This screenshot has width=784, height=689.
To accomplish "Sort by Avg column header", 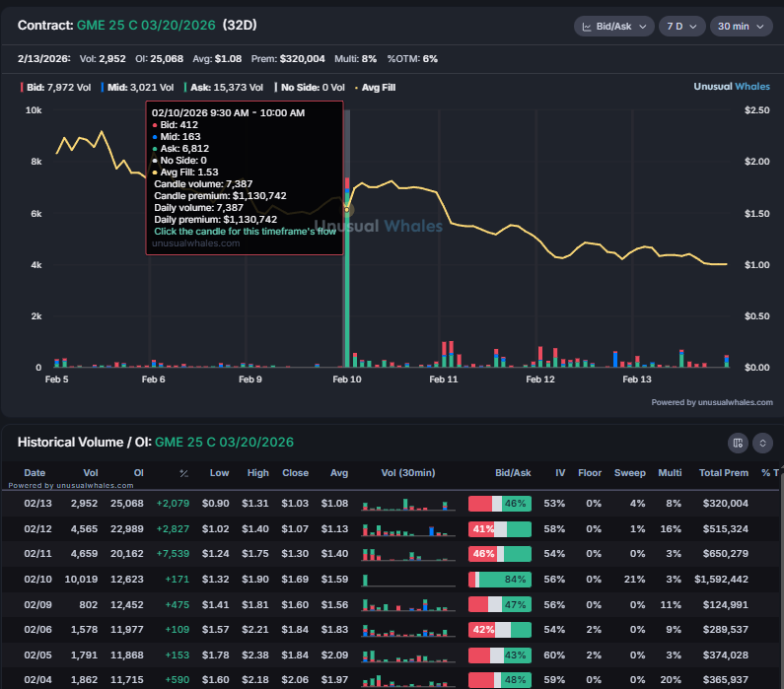I will pyautogui.click(x=339, y=473).
